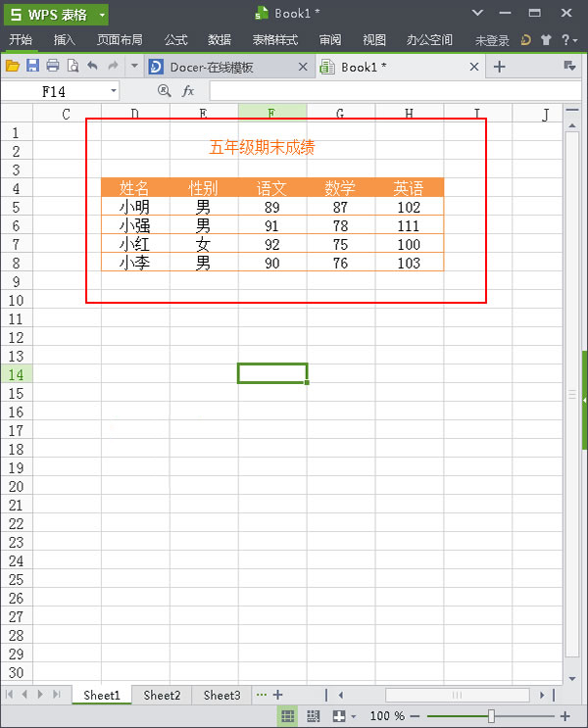Click the zoom slider handle
Screen dimensions: 588x728
(x=491, y=716)
